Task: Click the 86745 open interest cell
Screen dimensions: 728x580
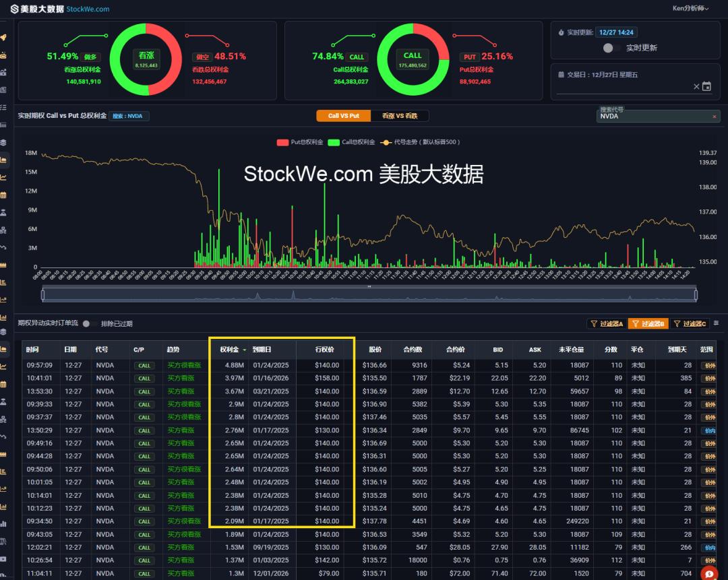Action: 580,430
